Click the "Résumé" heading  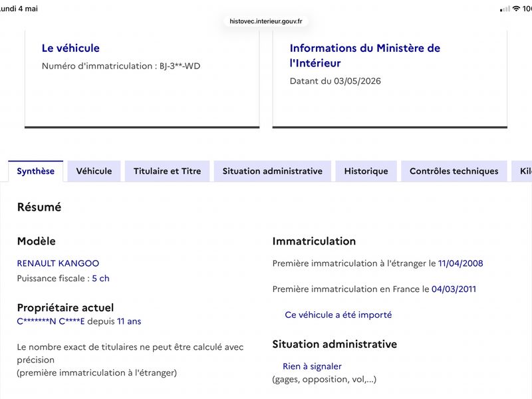(39, 207)
